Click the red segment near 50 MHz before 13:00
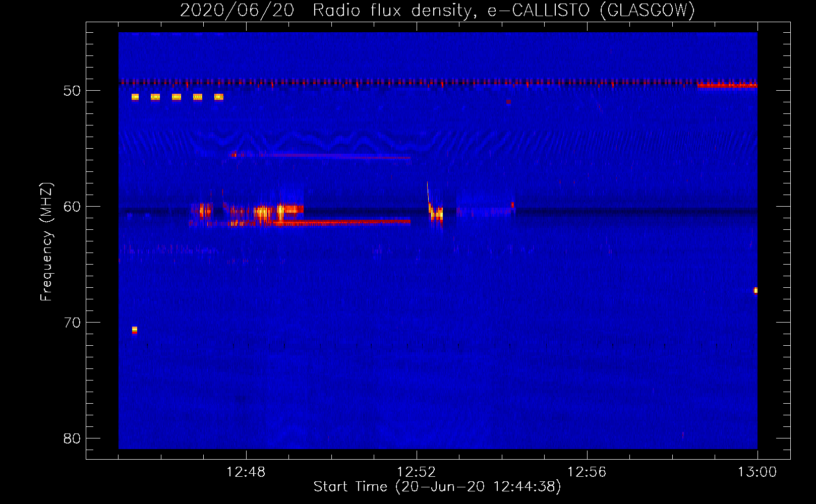The height and width of the screenshot is (504, 816). click(727, 85)
